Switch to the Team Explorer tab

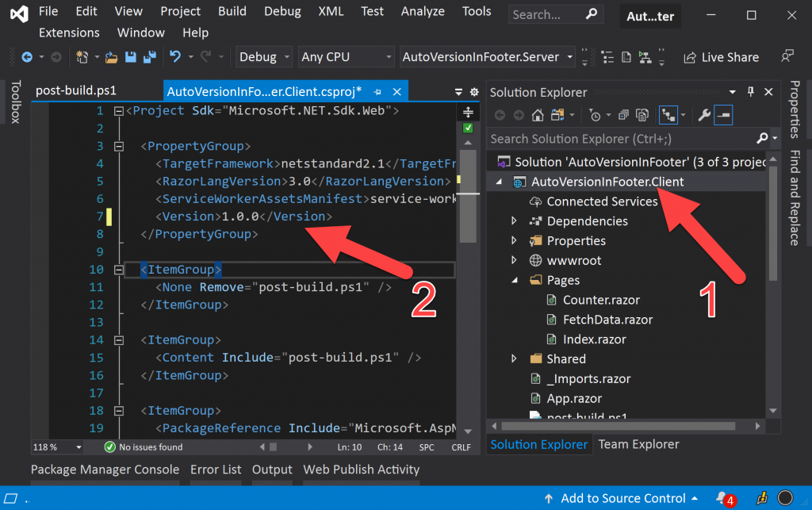click(638, 444)
